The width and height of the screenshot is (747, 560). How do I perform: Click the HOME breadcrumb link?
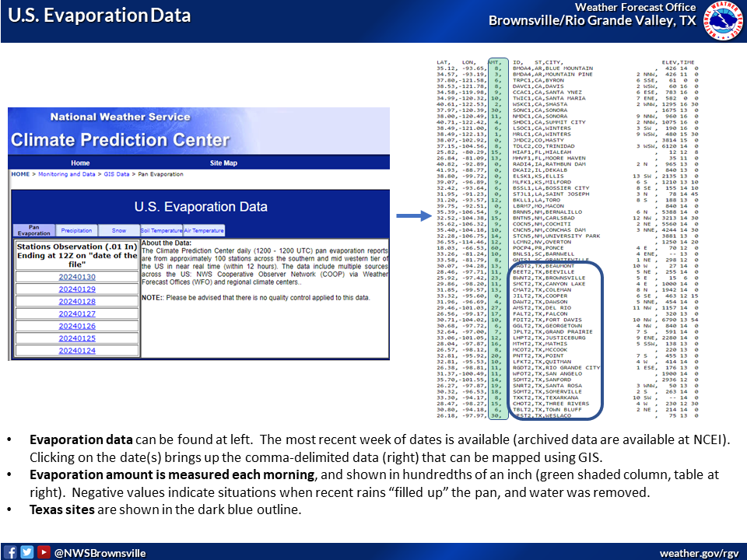pos(20,174)
